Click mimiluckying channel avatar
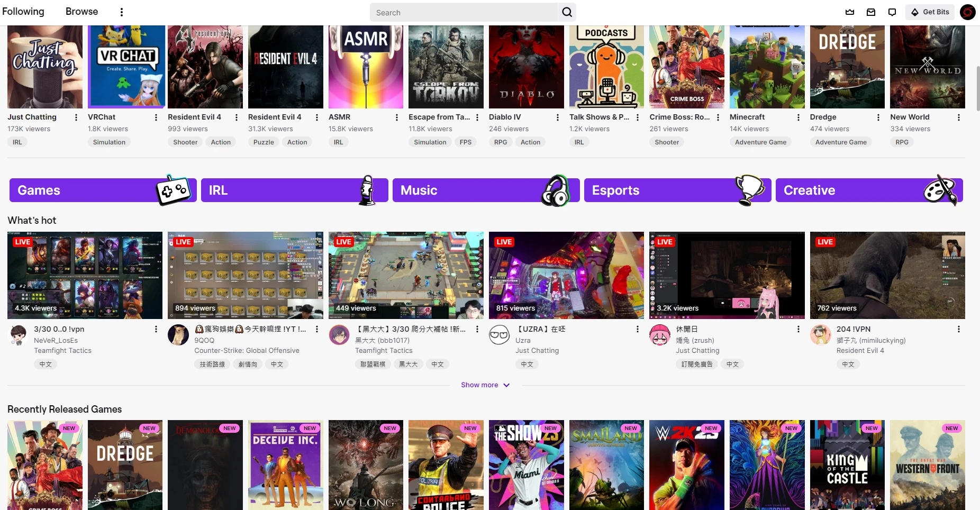Viewport: 980px width, 510px height. [x=821, y=335]
